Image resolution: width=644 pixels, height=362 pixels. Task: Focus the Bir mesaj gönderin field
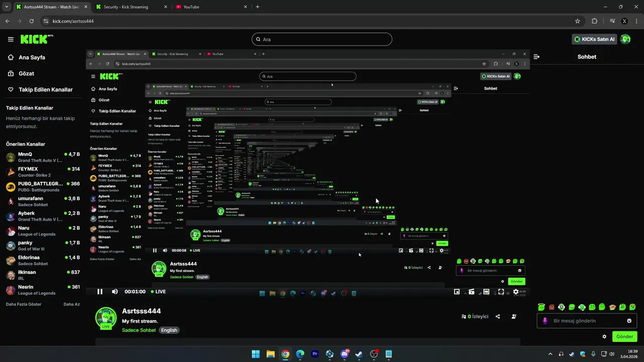(587, 321)
